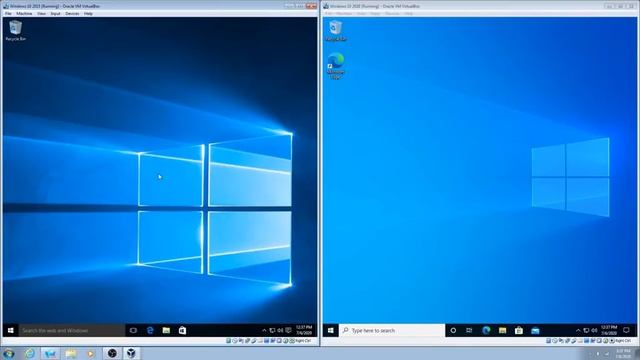Open Cortana circle in the 2020 VM taskbar
The image size is (640, 360).
453,330
